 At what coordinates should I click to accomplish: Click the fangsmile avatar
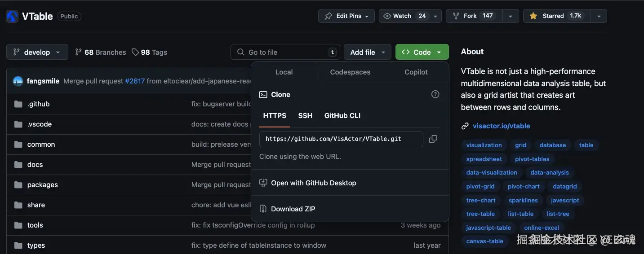[x=18, y=81]
